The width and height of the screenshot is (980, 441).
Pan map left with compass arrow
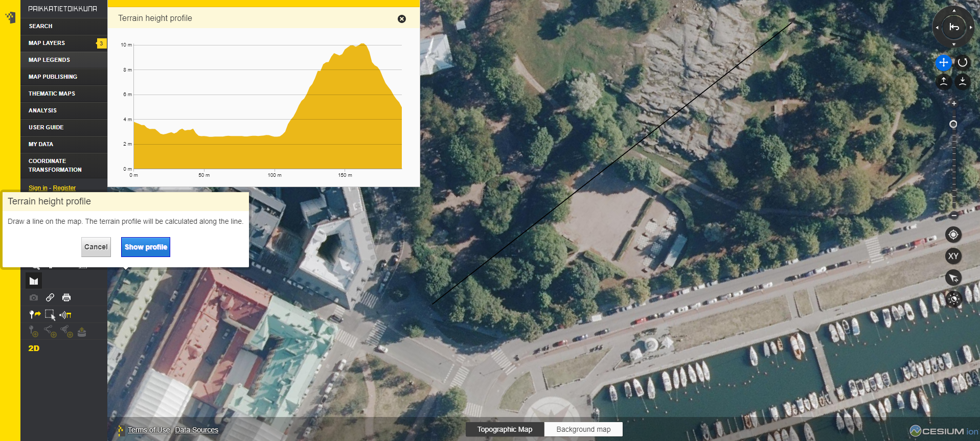[x=937, y=27]
